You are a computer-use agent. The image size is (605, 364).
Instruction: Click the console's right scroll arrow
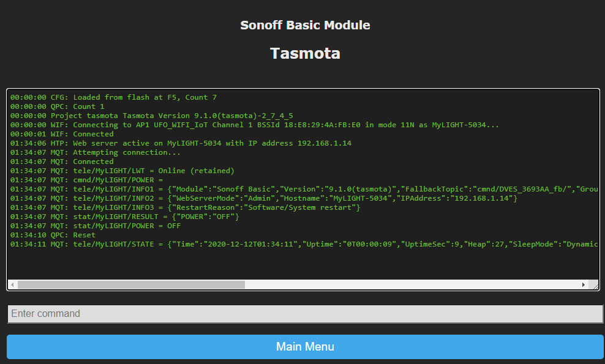pos(583,284)
